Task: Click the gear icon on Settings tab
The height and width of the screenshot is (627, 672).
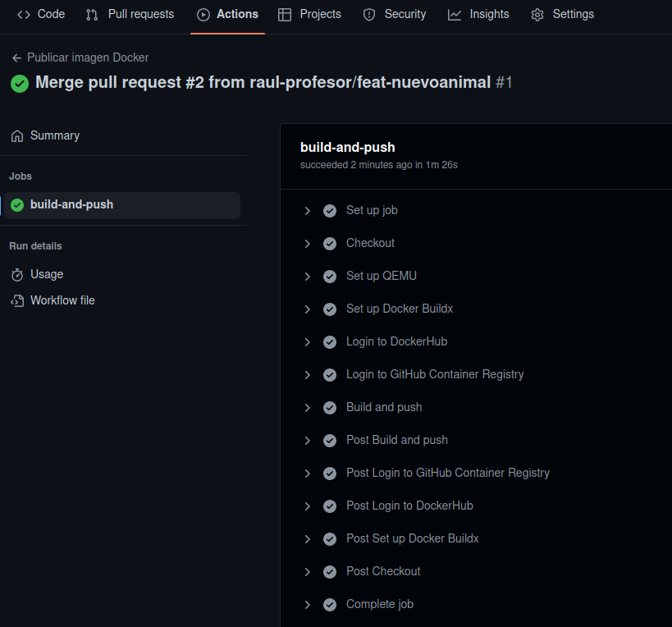Action: pyautogui.click(x=537, y=15)
